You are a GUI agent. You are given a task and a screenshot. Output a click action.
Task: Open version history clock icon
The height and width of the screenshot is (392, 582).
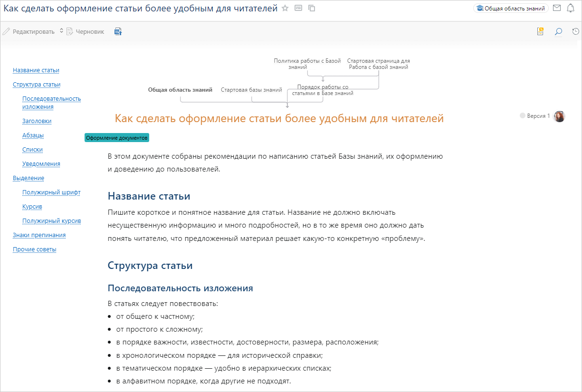[x=575, y=32]
